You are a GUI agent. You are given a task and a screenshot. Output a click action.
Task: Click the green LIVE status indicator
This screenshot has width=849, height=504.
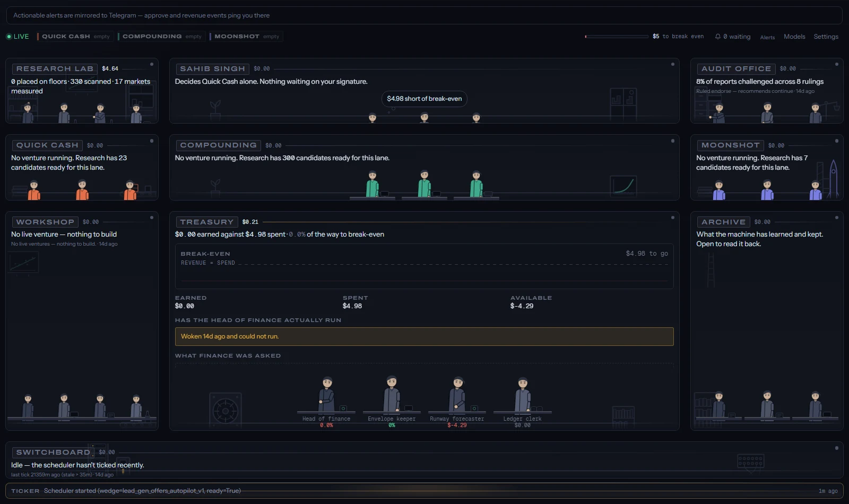coord(18,37)
